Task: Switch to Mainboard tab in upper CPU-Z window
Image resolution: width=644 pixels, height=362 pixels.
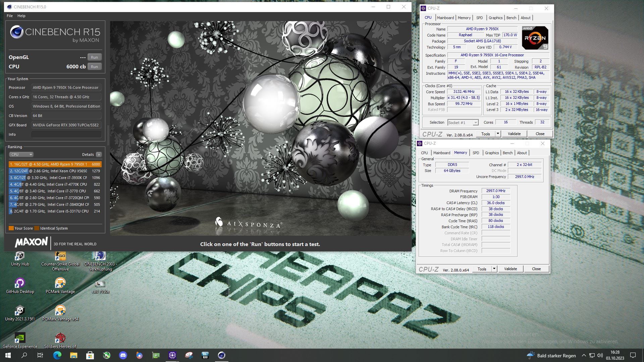Action: (x=445, y=18)
